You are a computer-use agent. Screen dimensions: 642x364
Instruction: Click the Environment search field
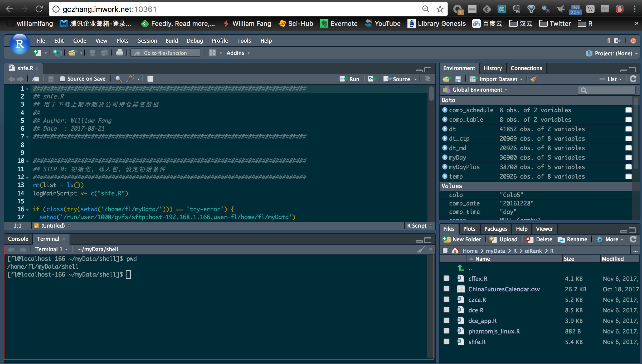[x=607, y=90]
